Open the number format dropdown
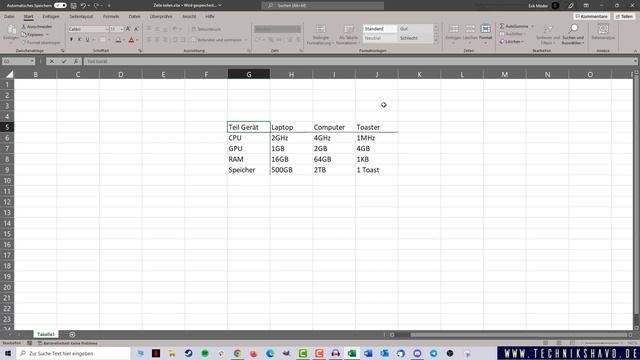 tap(278, 29)
